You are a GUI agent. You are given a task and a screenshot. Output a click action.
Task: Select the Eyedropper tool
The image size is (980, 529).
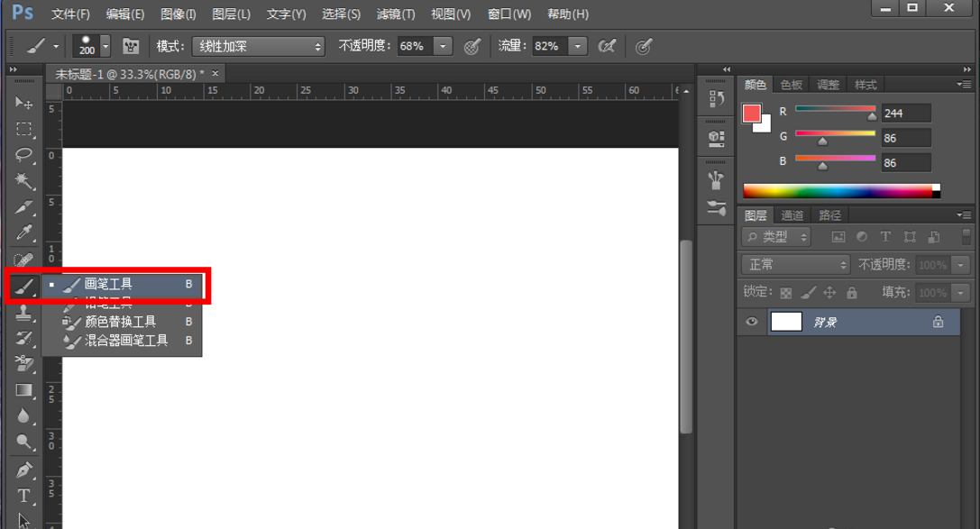coord(23,233)
